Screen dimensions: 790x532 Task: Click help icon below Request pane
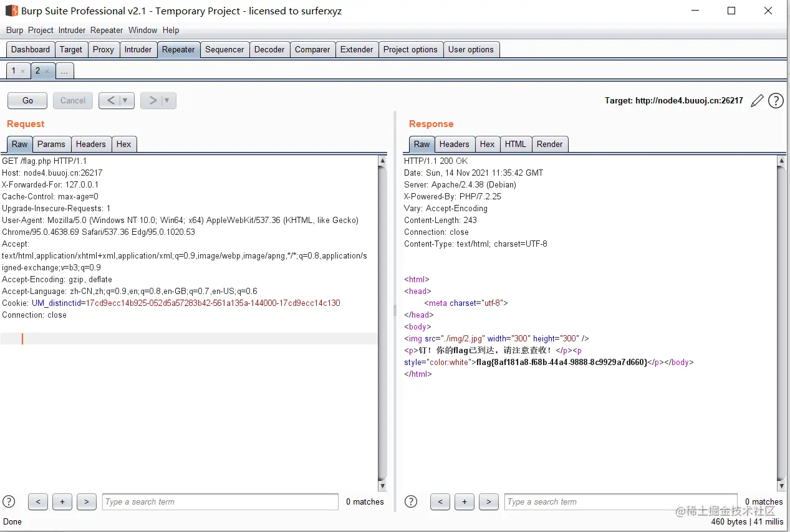click(9, 501)
